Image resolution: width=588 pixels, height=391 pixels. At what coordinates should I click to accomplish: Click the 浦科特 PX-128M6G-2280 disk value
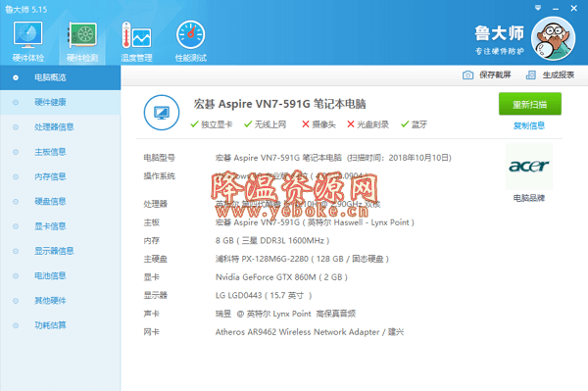pos(302,259)
